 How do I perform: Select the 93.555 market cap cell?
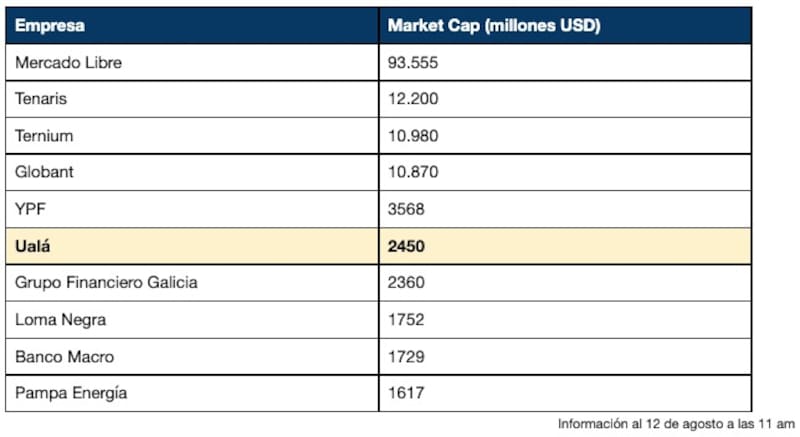pyautogui.click(x=413, y=62)
